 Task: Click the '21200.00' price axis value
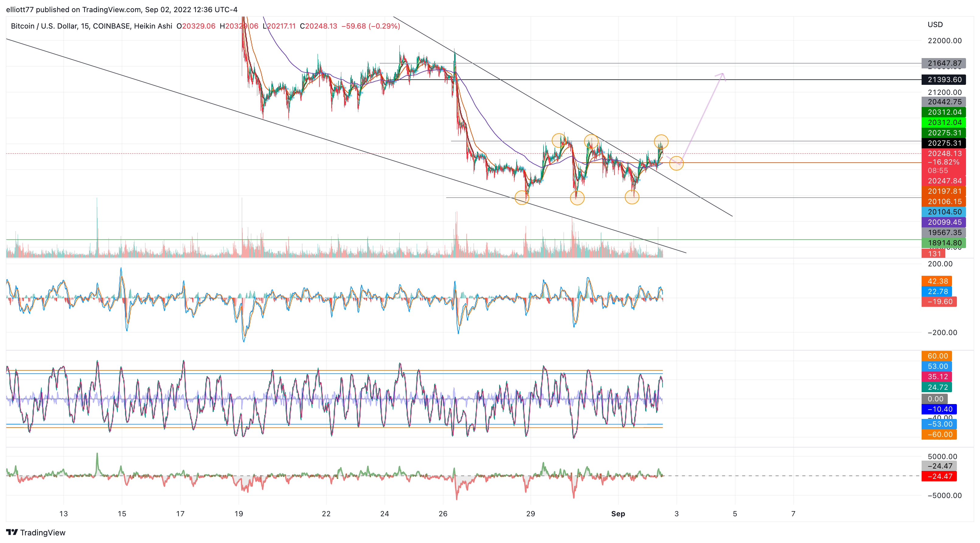tap(945, 92)
